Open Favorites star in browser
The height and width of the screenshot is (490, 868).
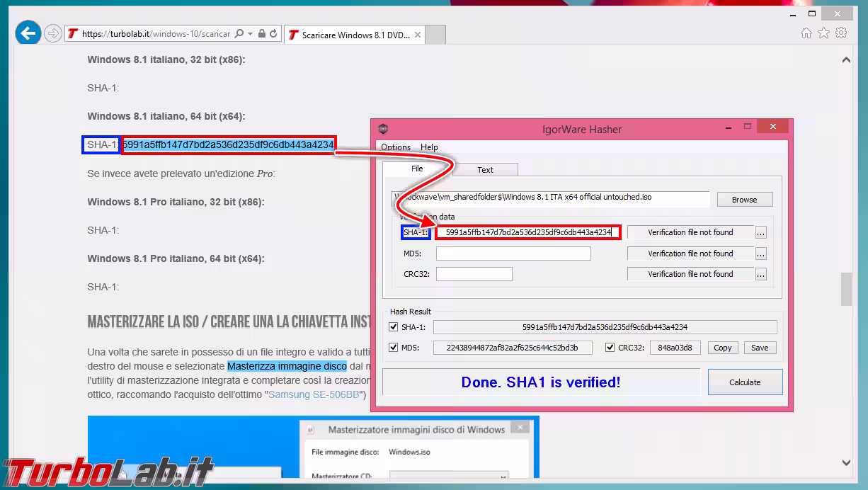[823, 33]
